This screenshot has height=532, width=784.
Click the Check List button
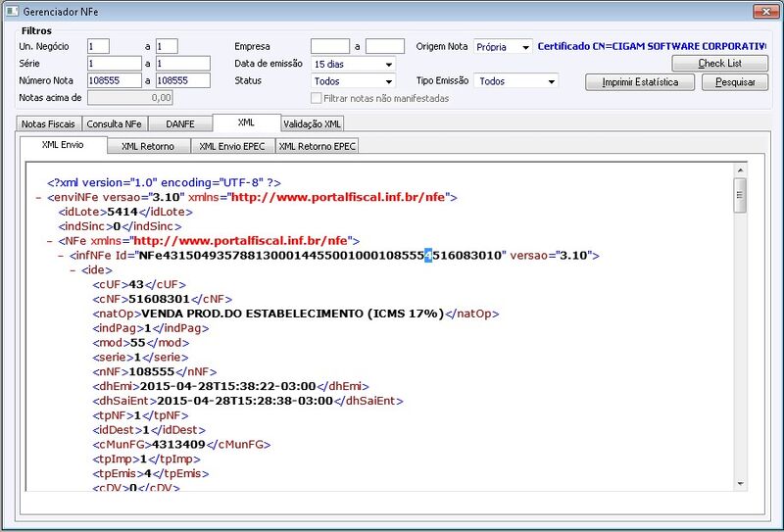click(720, 63)
